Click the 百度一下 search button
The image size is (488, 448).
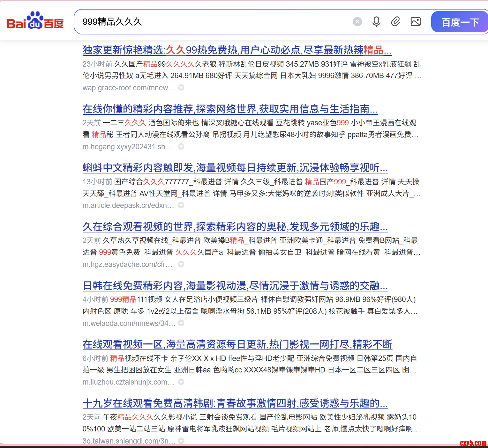460,22
